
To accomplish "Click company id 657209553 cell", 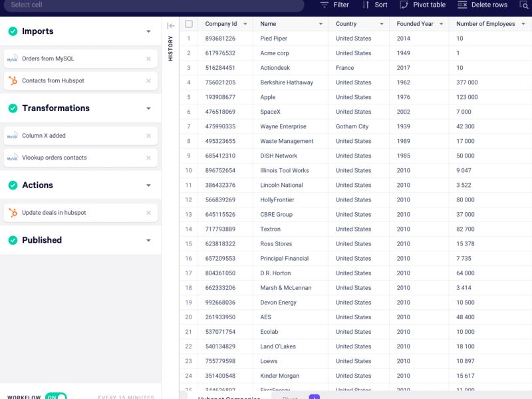I will pyautogui.click(x=225, y=258).
